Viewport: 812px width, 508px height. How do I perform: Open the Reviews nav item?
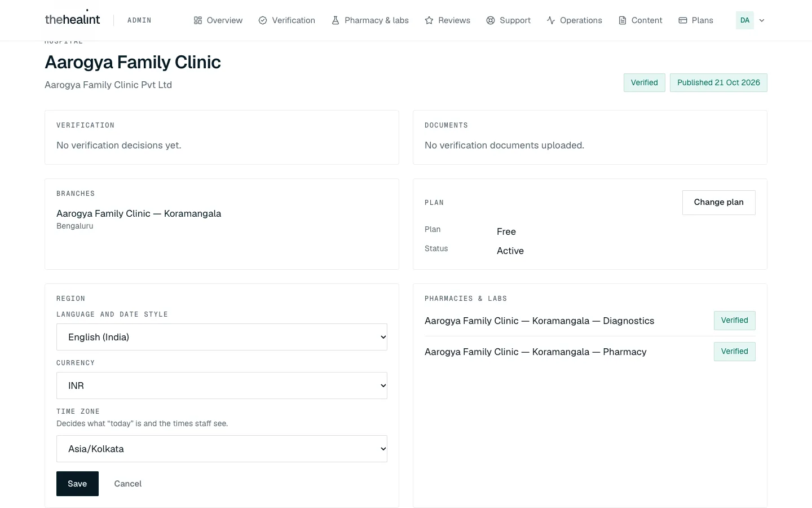[x=448, y=20]
